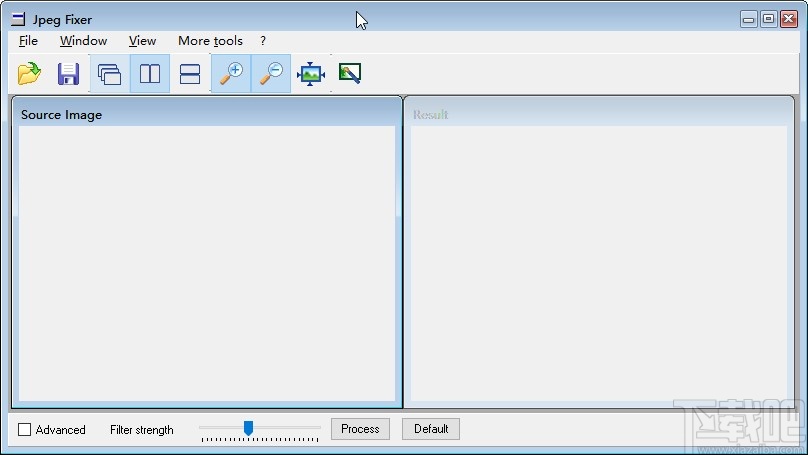Viewport: 808px width, 455px height.
Task: Open the File menu
Action: click(28, 41)
